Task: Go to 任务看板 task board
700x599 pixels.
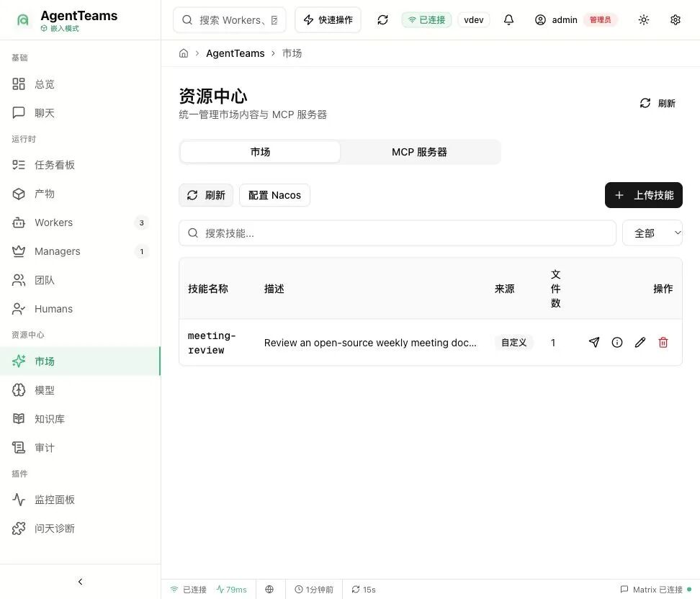Action: 81,165
